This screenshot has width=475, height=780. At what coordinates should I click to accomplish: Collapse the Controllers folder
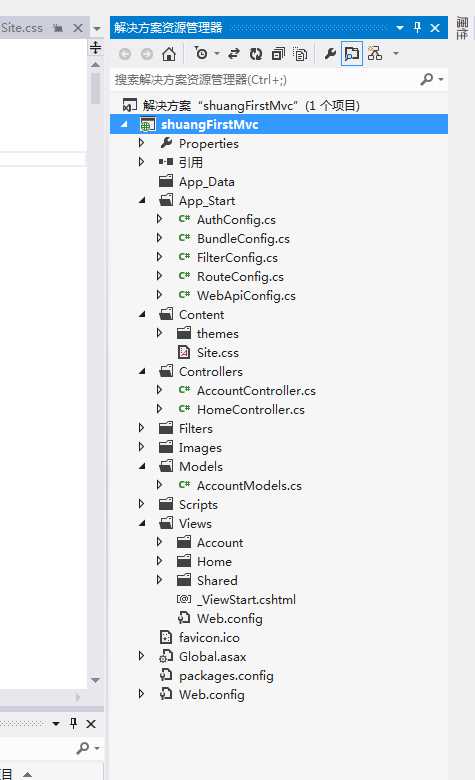pos(142,372)
